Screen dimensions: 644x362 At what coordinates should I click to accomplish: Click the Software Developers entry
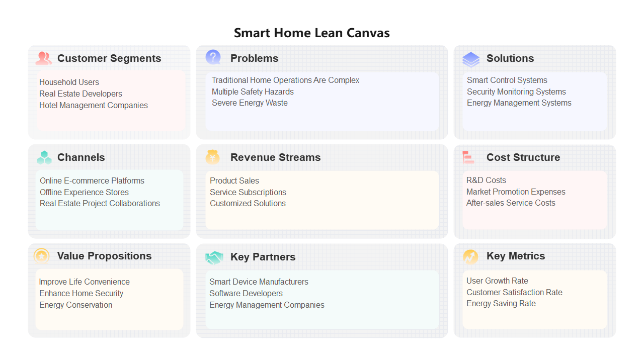pos(246,293)
